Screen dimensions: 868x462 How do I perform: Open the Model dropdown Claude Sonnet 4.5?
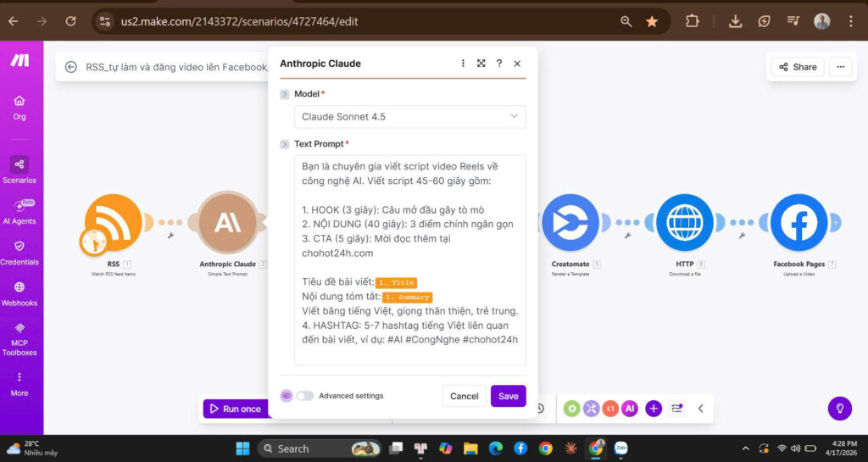(x=409, y=117)
